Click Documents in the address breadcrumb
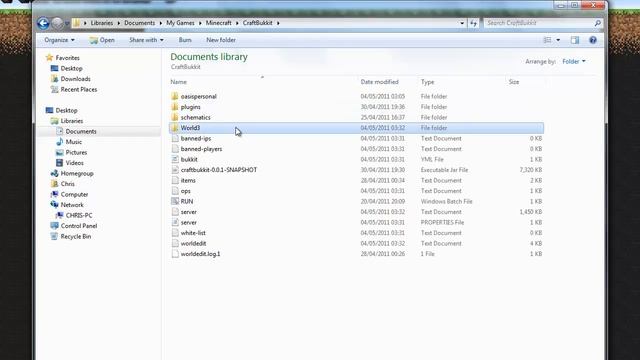The image size is (640, 360). click(140, 23)
